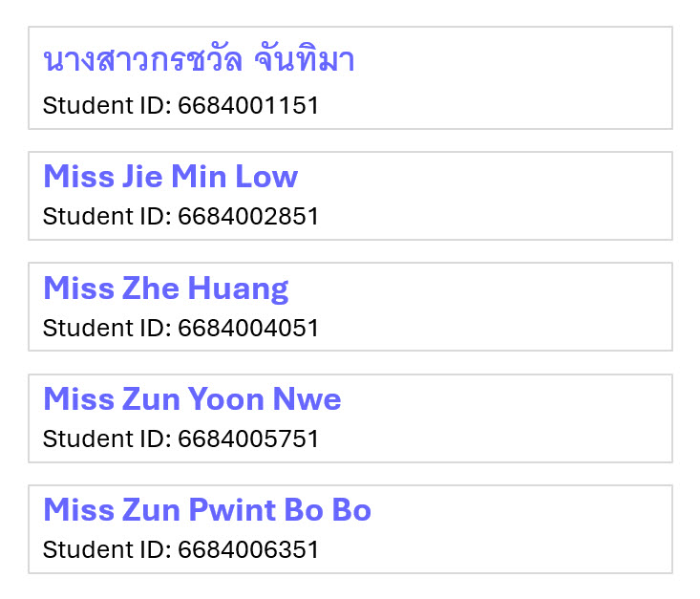Click the ID number 6684002851

248,216
